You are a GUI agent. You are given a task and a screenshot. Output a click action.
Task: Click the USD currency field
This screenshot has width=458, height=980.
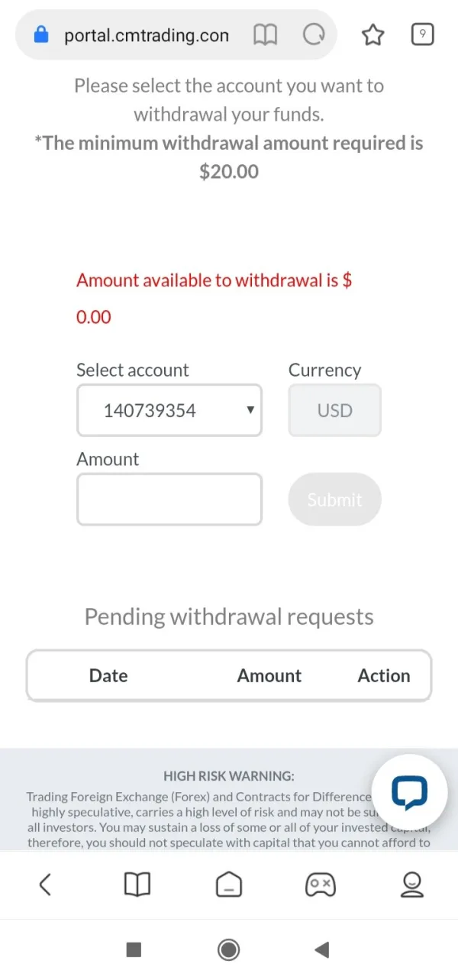(x=334, y=411)
